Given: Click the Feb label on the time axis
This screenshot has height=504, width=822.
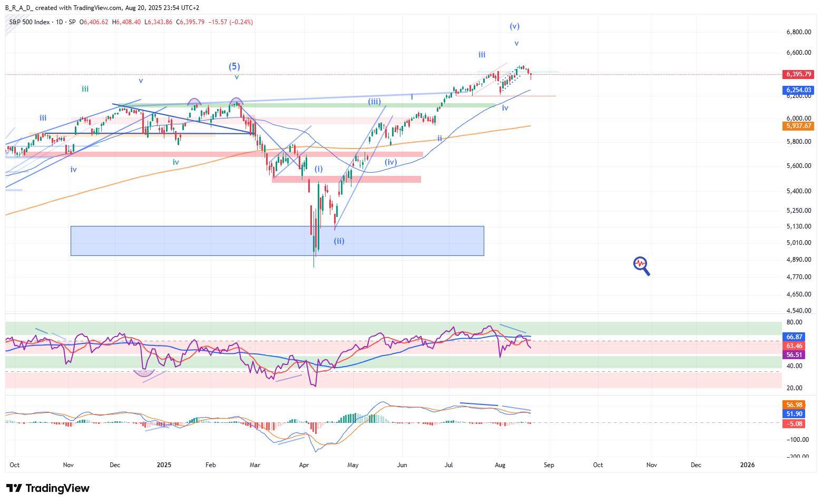Looking at the screenshot, I should (211, 465).
